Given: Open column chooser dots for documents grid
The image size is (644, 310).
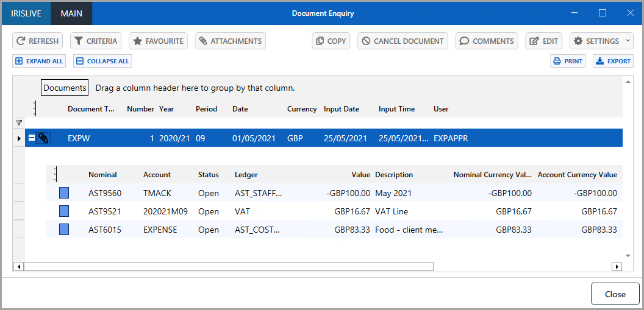Looking at the screenshot, I should pyautogui.click(x=35, y=108).
